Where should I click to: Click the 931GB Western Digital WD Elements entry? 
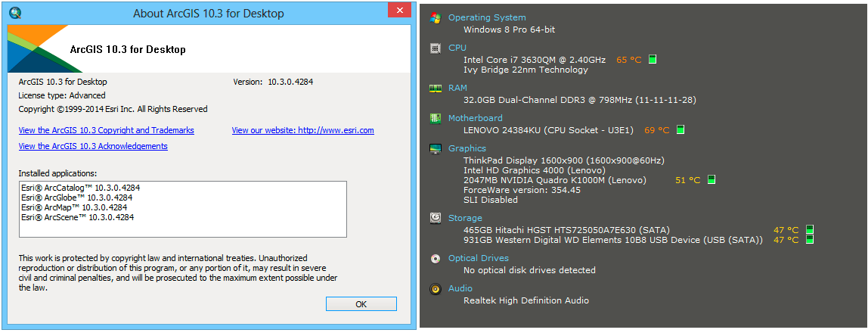(x=613, y=240)
